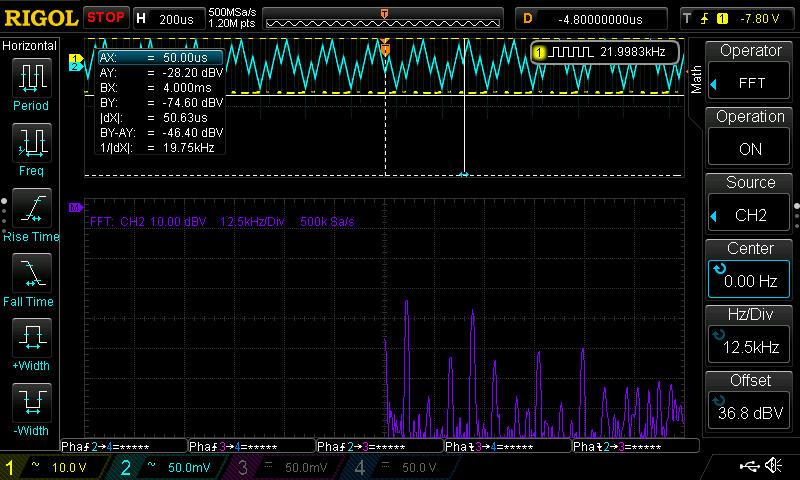This screenshot has height=480, width=800.
Task: Select the Freq measurement icon
Action: coord(31,141)
